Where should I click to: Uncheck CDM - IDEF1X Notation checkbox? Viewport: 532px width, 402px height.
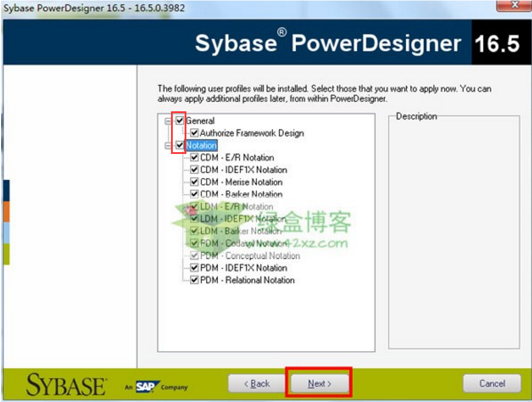194,169
